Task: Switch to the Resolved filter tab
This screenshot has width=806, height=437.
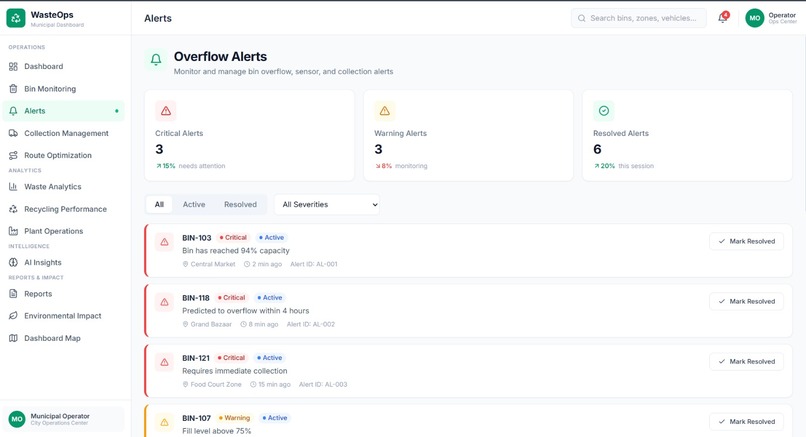Action: (x=240, y=205)
